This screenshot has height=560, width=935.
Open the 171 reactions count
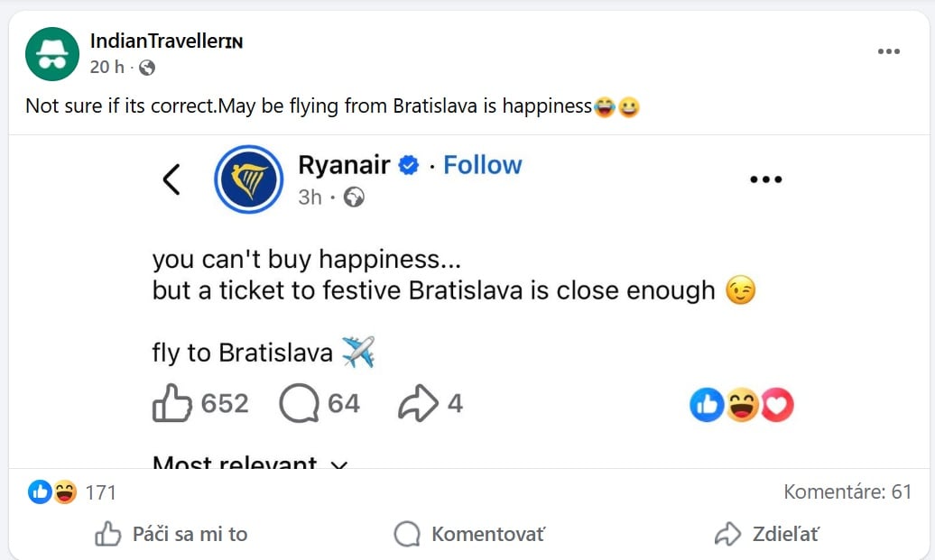tap(100, 492)
